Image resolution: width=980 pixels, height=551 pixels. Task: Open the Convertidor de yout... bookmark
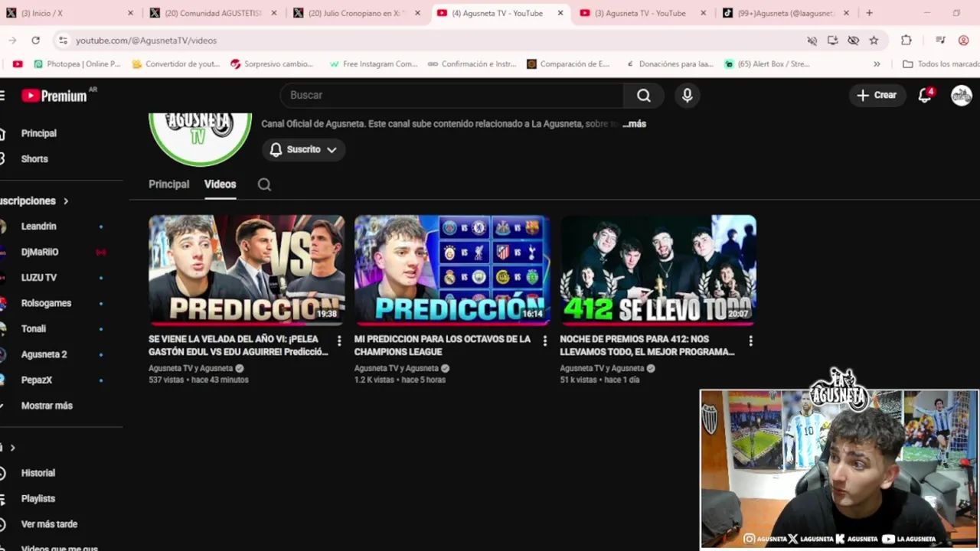(176, 64)
